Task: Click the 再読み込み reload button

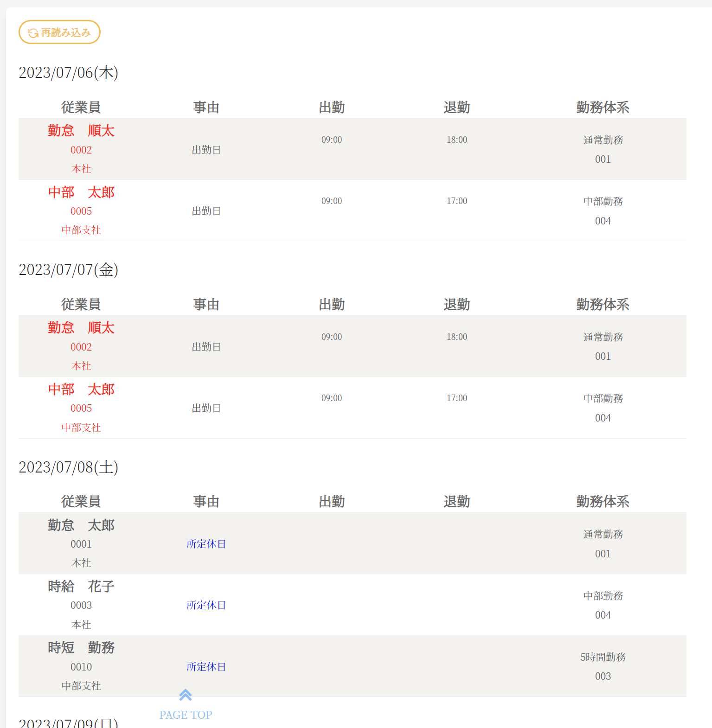Action: point(59,32)
